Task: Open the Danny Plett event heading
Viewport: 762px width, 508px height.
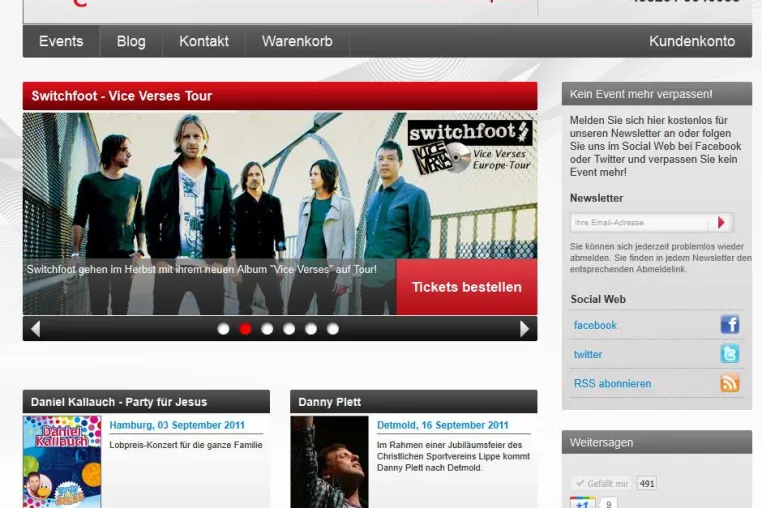Action: tap(329, 402)
